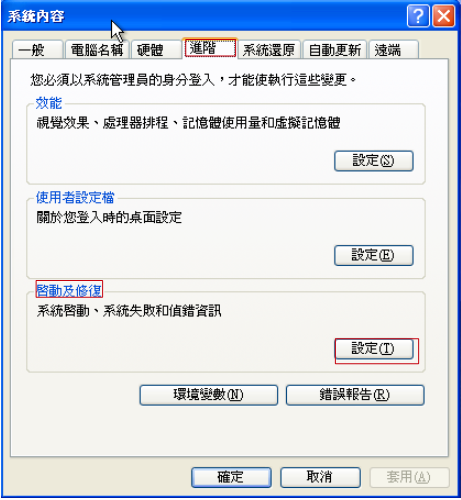Click the help question mark icon
Image resolution: width=461 pixels, height=500 pixels.
click(x=418, y=16)
